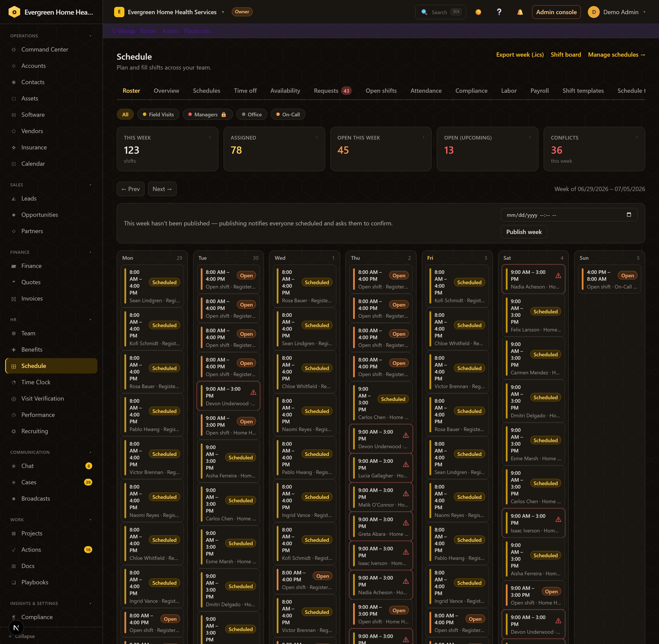The height and width of the screenshot is (644, 659).
Task: Advance to next week with Next
Action: [162, 189]
